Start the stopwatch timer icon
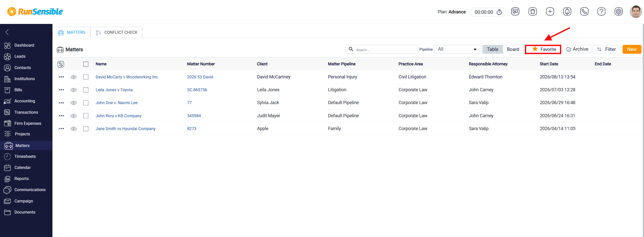Image resolution: width=644 pixels, height=237 pixels. [x=499, y=12]
